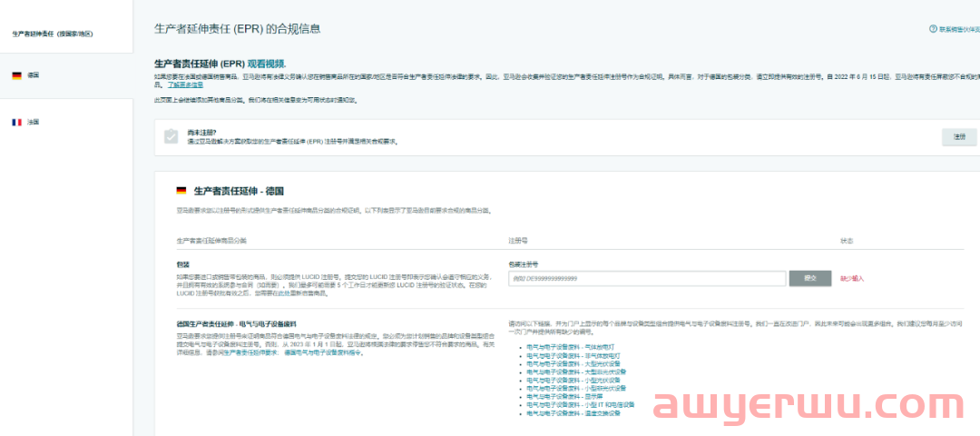Click the help question mark icon
The width and height of the screenshot is (980, 436).
(932, 29)
